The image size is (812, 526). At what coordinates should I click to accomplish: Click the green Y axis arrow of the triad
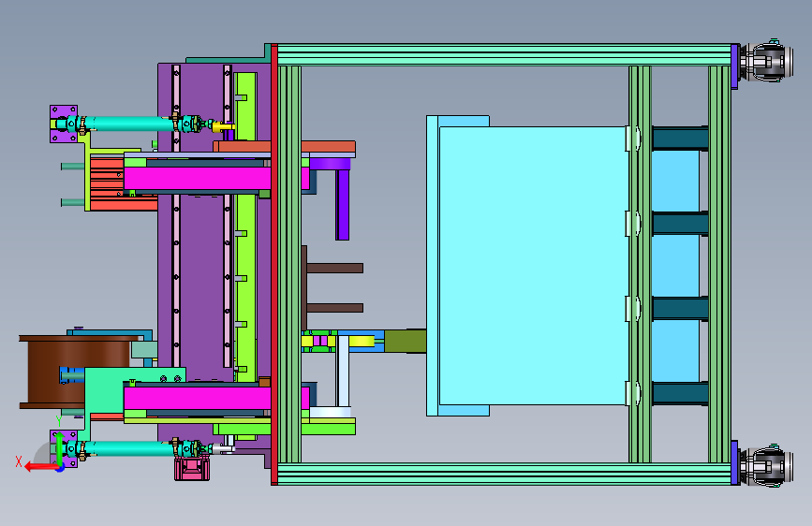click(59, 448)
